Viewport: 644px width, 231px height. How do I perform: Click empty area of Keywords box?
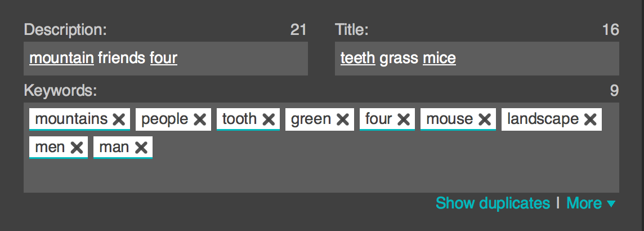[338, 172]
